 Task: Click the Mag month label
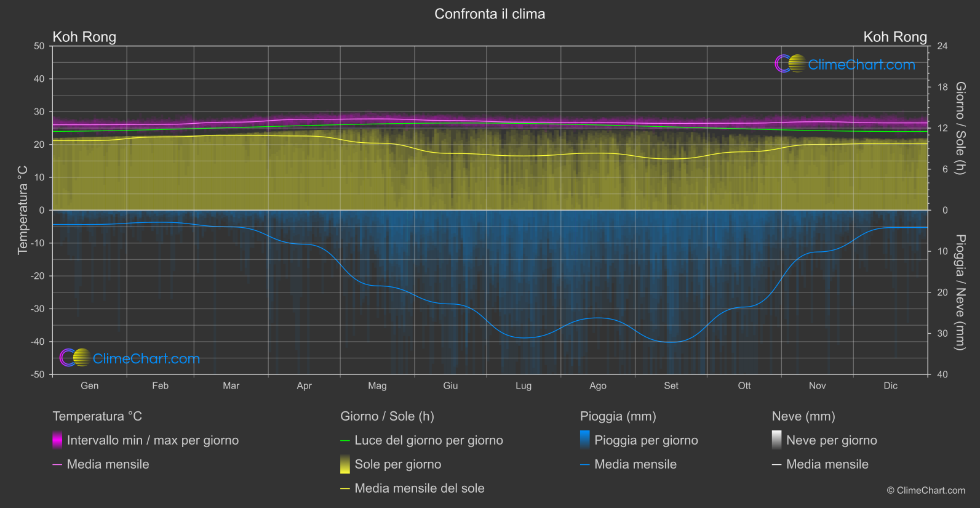(377, 385)
